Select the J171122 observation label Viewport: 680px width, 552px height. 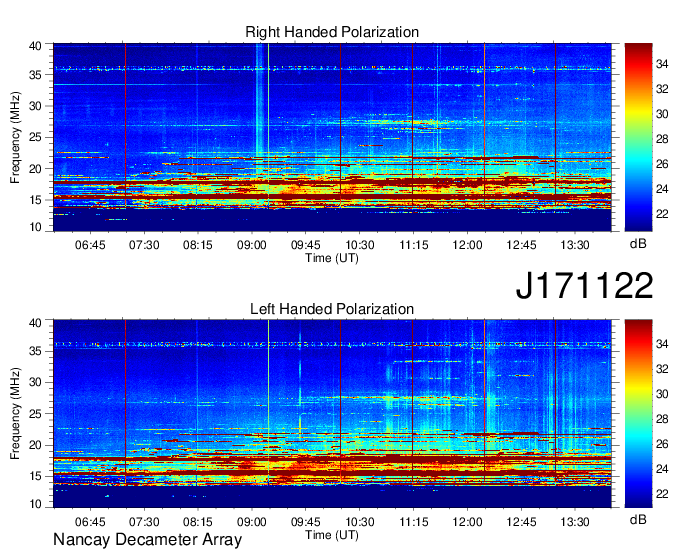pos(584,285)
